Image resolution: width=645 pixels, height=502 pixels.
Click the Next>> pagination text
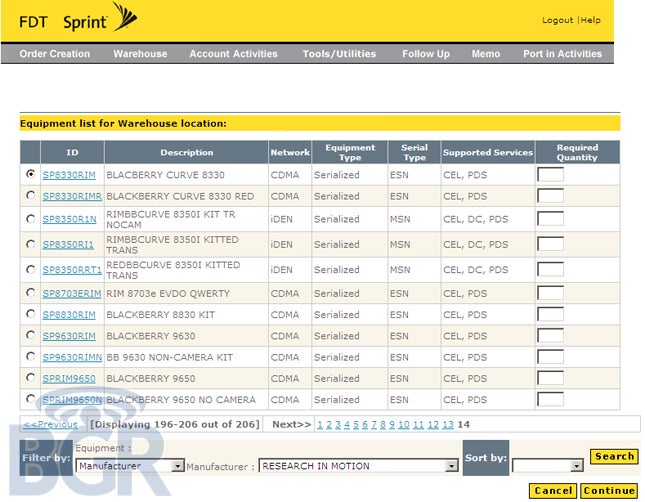(292, 424)
